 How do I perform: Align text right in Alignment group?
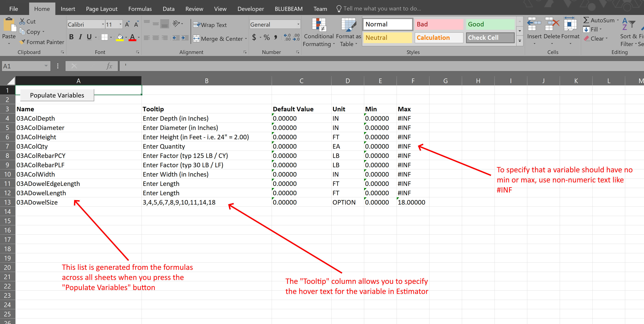[164, 38]
